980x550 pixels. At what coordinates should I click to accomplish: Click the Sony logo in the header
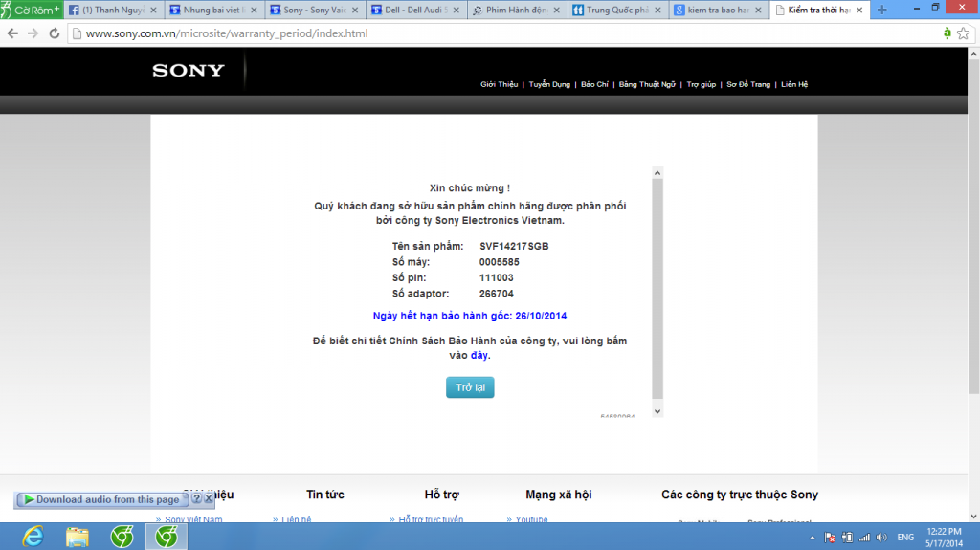coord(189,71)
